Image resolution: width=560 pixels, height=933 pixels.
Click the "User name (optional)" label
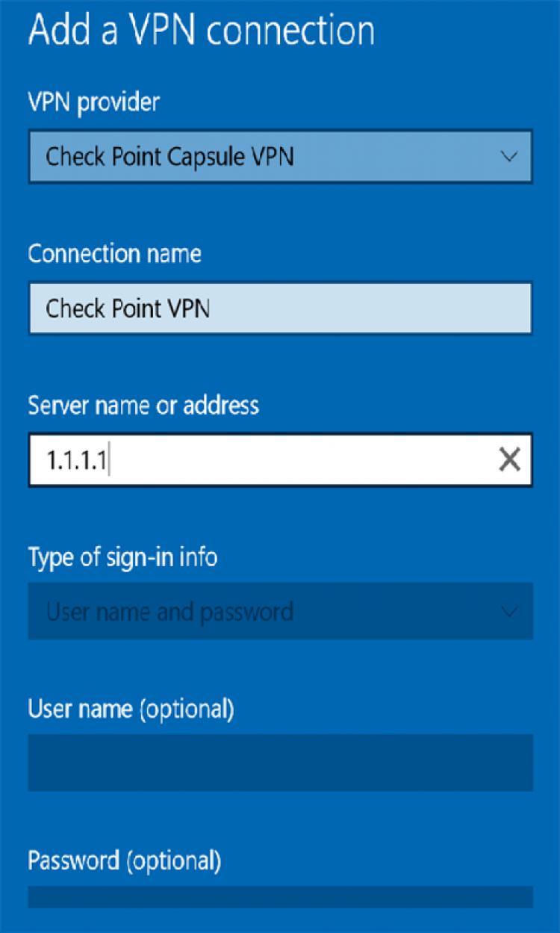131,709
